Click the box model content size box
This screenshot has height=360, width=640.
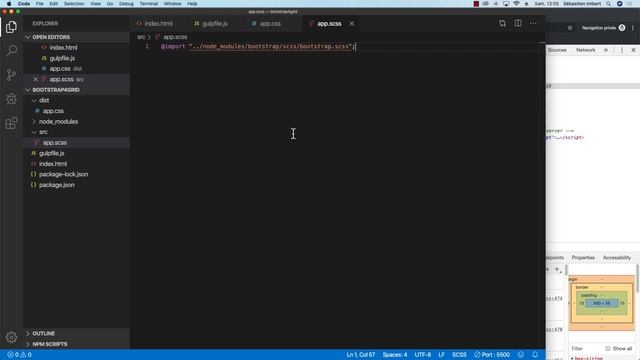[602, 303]
